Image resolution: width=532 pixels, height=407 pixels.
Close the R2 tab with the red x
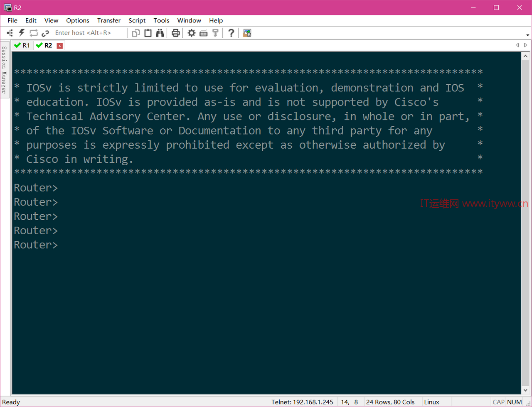point(60,46)
